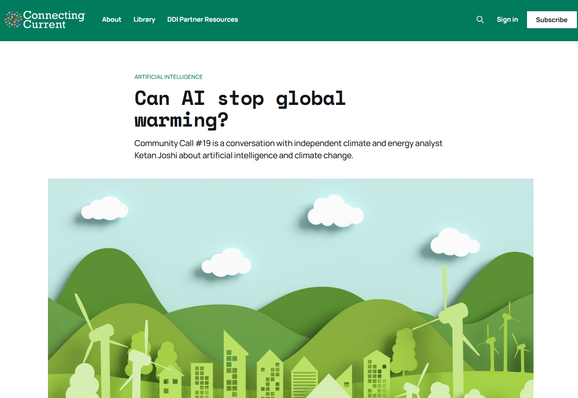Open DDI Partner Resources
This screenshot has height=398, width=578.
[202, 20]
